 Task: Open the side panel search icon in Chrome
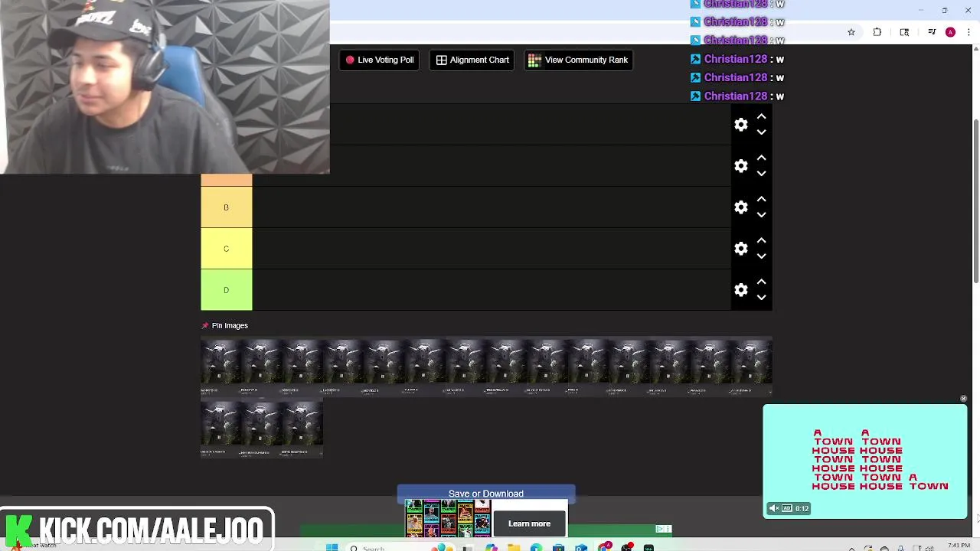904,32
